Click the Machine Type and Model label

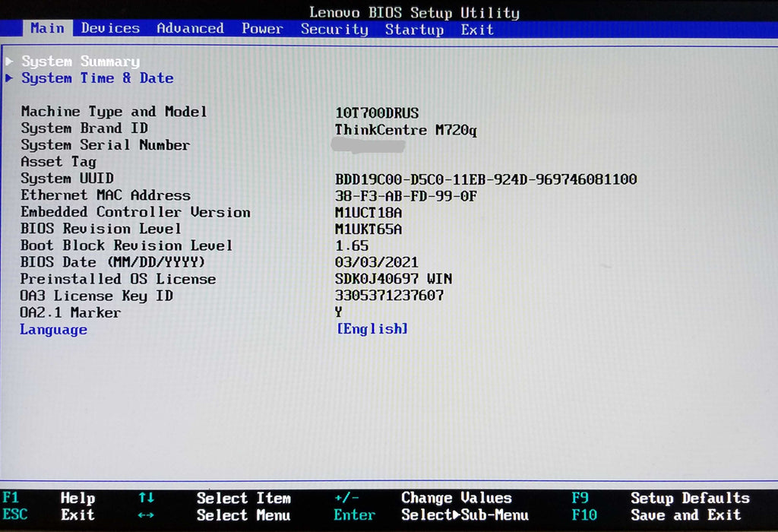(x=114, y=112)
